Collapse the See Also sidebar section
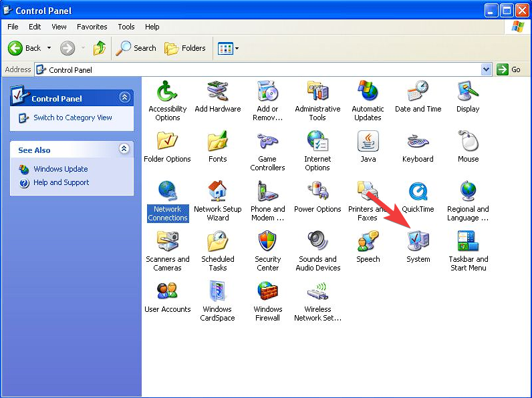 pyautogui.click(x=124, y=150)
